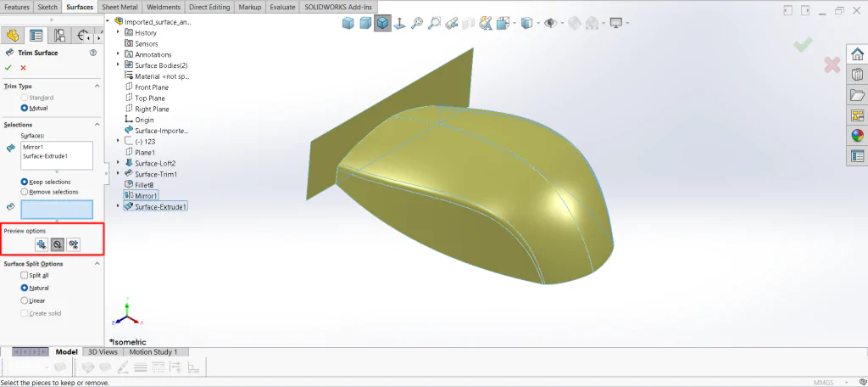
Task: Click the green checkmark to accept Trim Surface
Action: click(8, 68)
